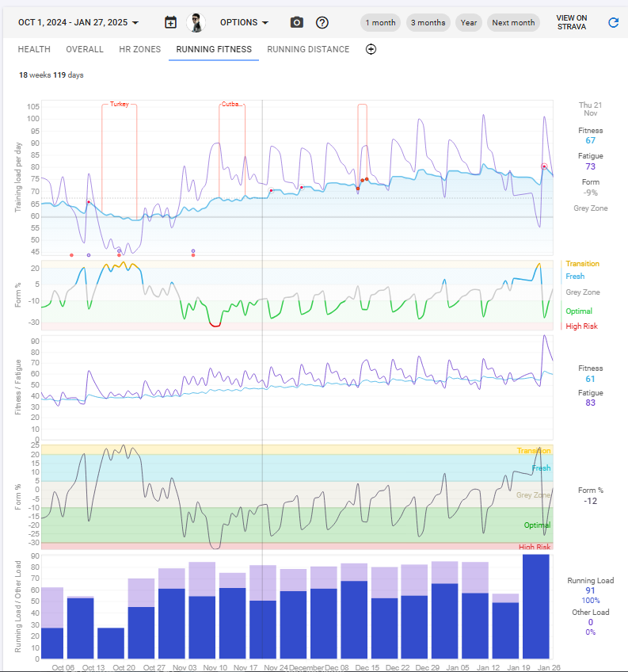
Task: Open help via the question mark icon
Action: coord(322,22)
